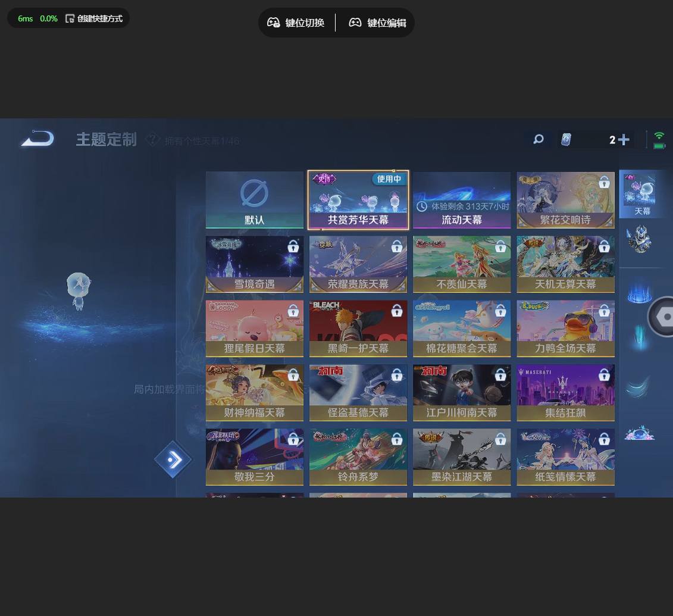Viewport: 673px width, 616px height.
Task: Select the 天机无算天幕 card
Action: (566, 264)
